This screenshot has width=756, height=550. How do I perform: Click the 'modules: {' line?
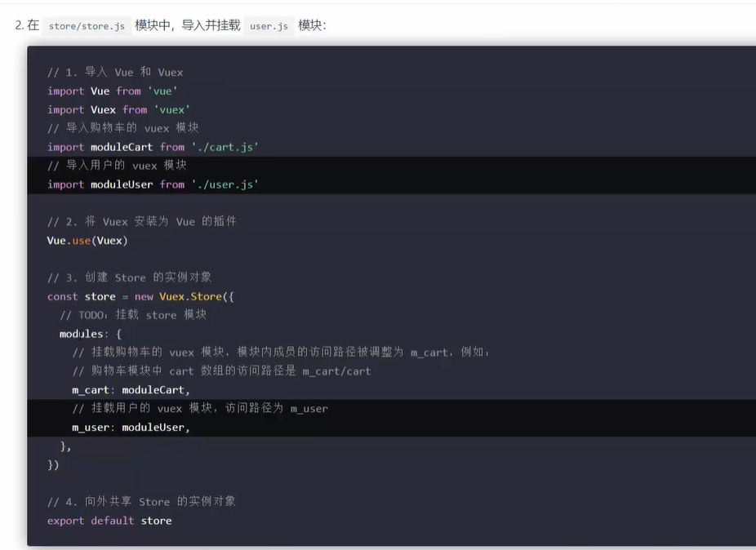pyautogui.click(x=91, y=334)
